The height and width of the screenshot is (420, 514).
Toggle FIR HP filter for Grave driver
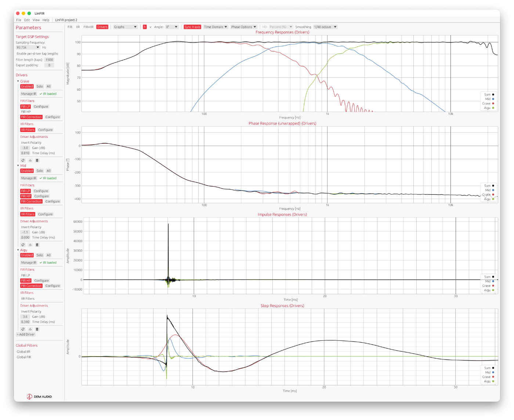26,112
